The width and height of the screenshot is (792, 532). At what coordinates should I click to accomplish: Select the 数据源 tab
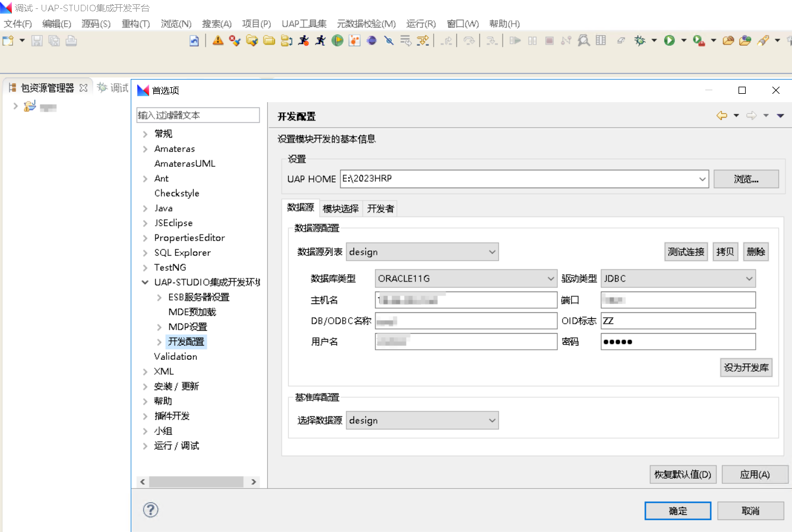tap(301, 208)
